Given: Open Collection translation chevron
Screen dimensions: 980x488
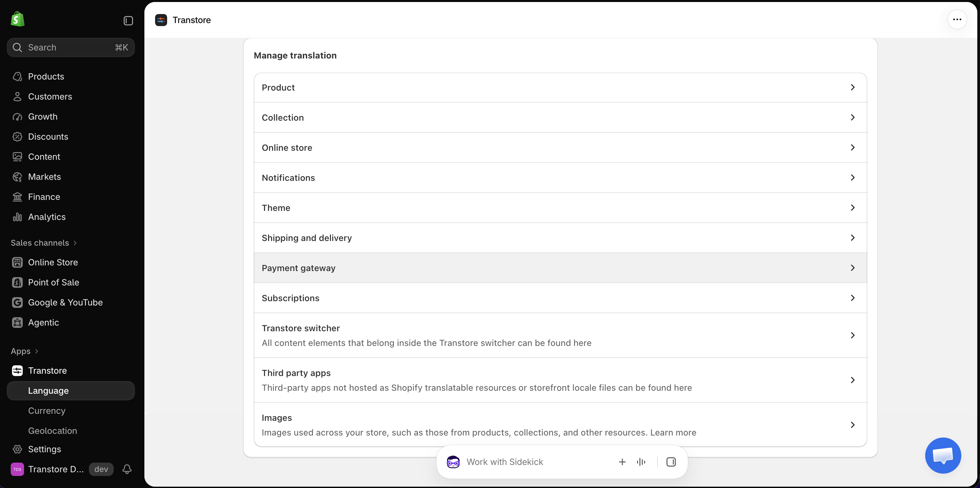Looking at the screenshot, I should point(853,118).
